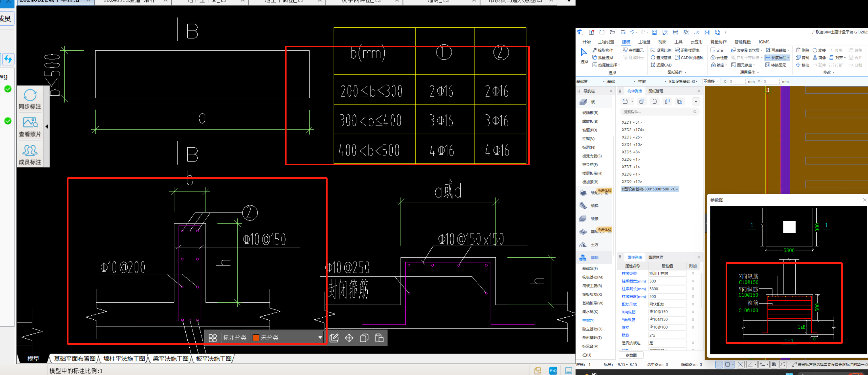868x375 pixels.
Task: Click new component icon in 构件列表
Action: pyautogui.click(x=625, y=101)
